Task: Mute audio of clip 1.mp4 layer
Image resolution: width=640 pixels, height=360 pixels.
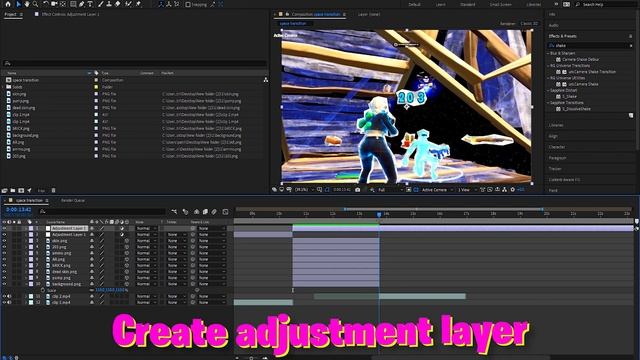Action: pos(9,302)
